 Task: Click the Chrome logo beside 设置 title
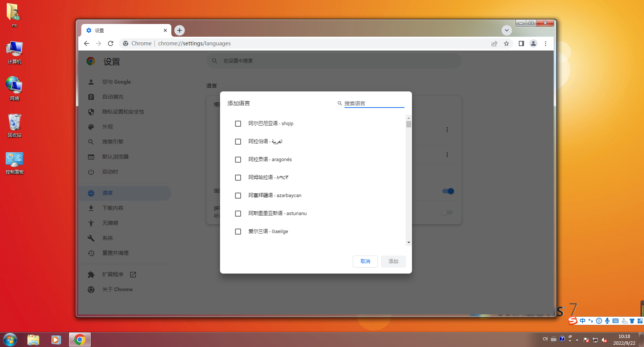91,61
